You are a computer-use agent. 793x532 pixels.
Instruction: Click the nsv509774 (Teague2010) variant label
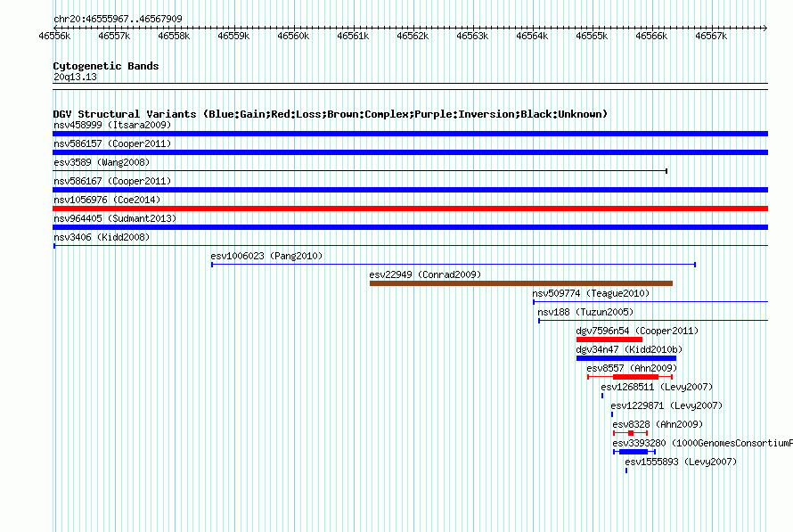tap(591, 293)
